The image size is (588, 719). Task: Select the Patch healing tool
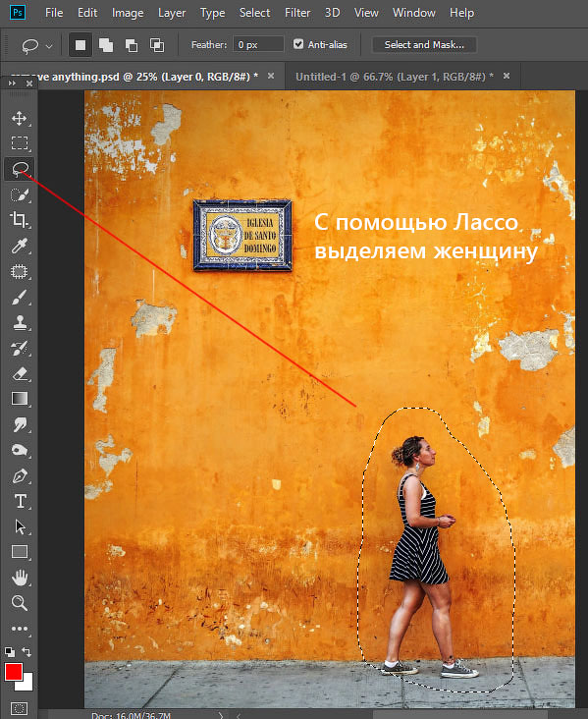(x=19, y=271)
